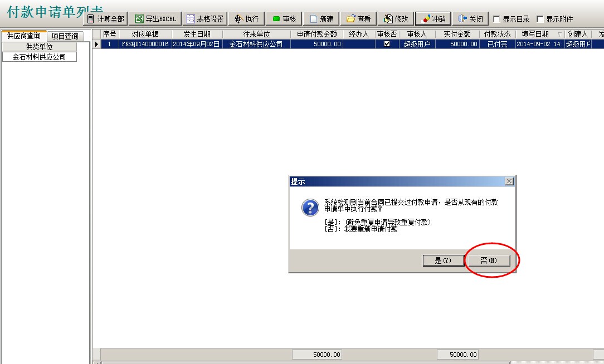The height and width of the screenshot is (364, 604).
Task: Select supplier 金石材料供应公司 in left list
Action: [x=39, y=57]
